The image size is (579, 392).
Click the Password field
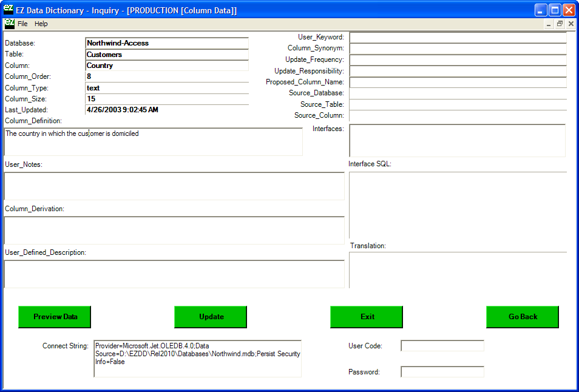pyautogui.click(x=442, y=372)
